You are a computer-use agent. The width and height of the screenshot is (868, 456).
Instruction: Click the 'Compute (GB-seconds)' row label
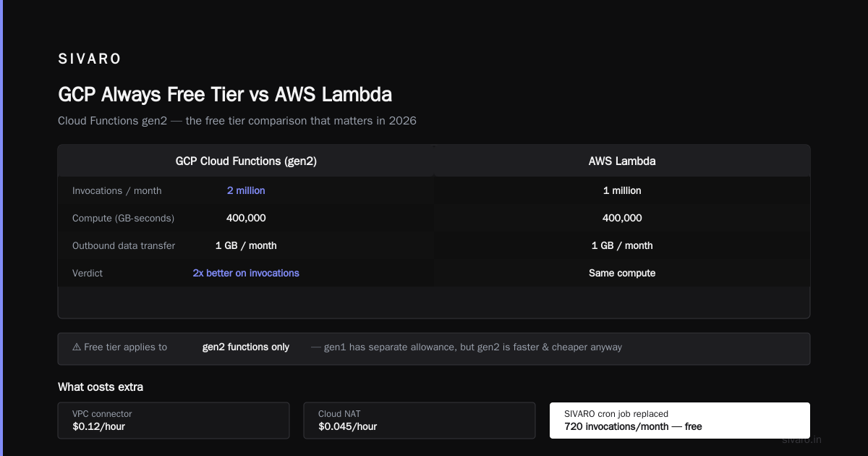pyautogui.click(x=124, y=218)
